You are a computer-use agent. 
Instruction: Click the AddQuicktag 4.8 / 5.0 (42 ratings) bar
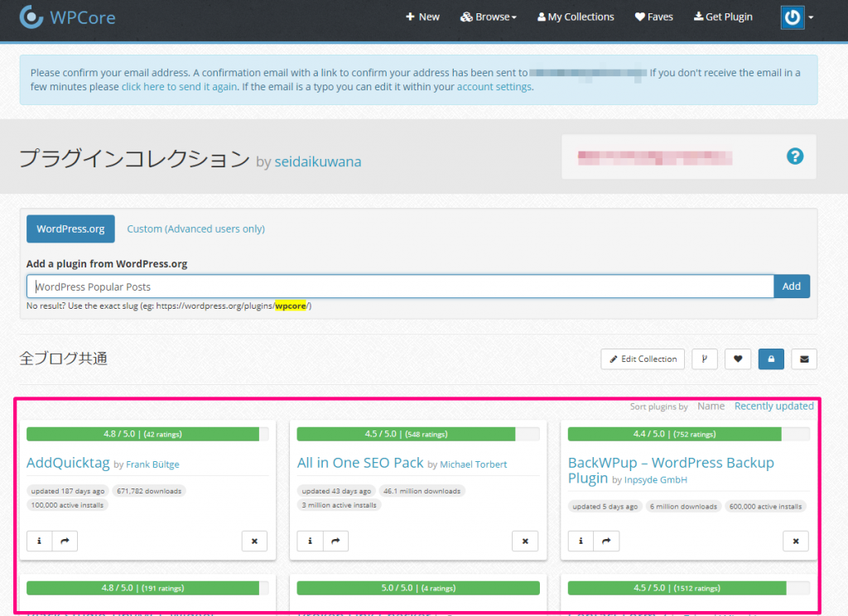[147, 435]
